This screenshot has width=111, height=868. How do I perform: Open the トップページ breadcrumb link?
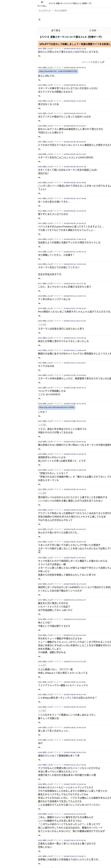point(45,10)
